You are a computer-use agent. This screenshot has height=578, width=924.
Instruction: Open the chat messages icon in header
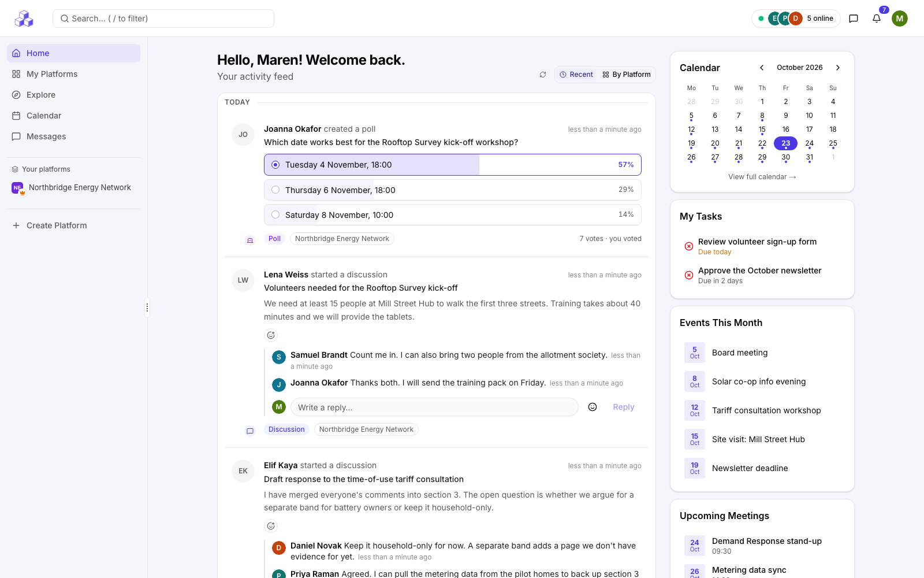[x=854, y=18]
